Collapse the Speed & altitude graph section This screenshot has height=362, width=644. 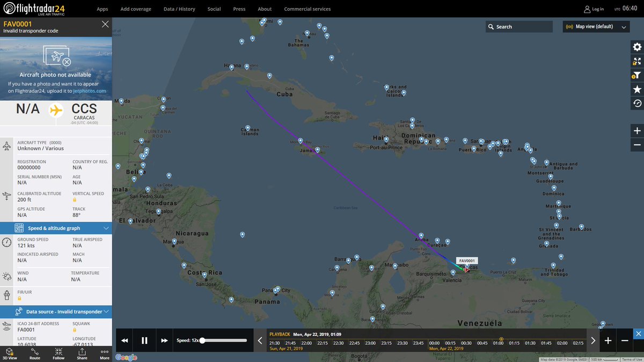coord(56,228)
